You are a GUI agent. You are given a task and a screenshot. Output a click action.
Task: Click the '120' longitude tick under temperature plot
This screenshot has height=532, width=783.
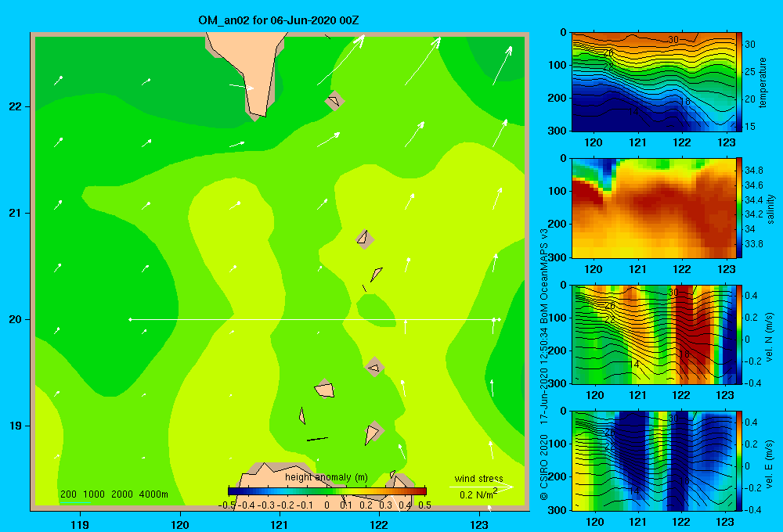coord(594,142)
